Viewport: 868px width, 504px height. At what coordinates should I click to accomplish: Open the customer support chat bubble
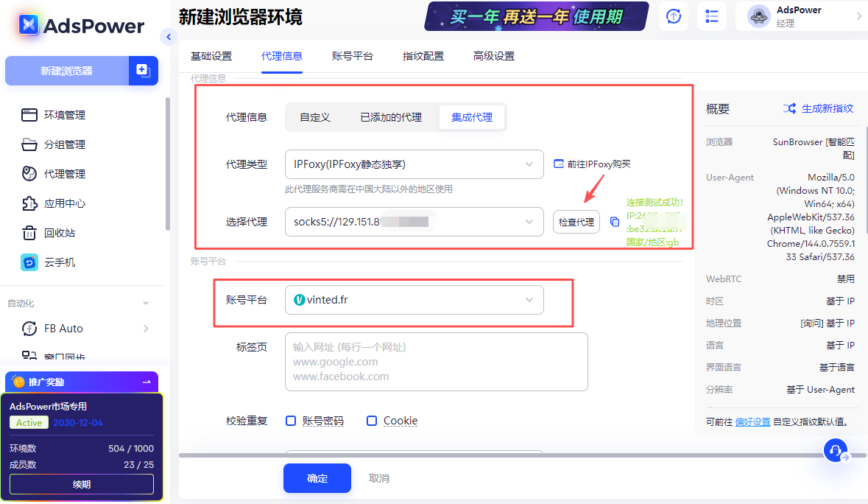tap(835, 450)
